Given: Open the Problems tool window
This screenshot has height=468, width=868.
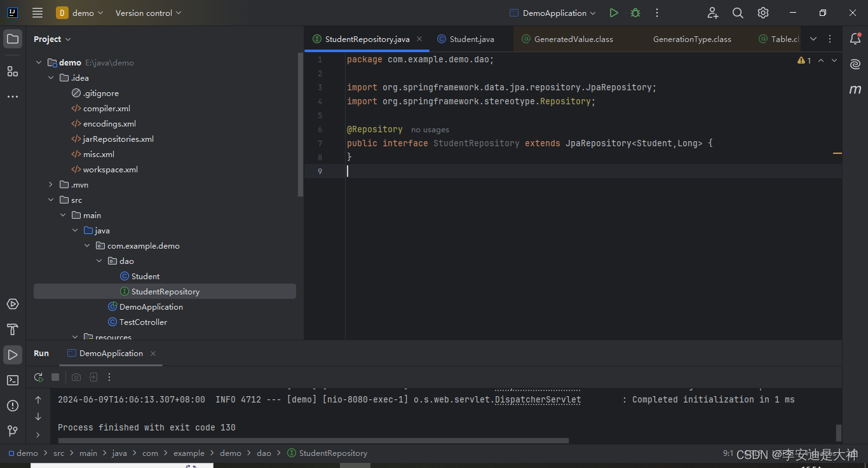Looking at the screenshot, I should pyautogui.click(x=13, y=406).
